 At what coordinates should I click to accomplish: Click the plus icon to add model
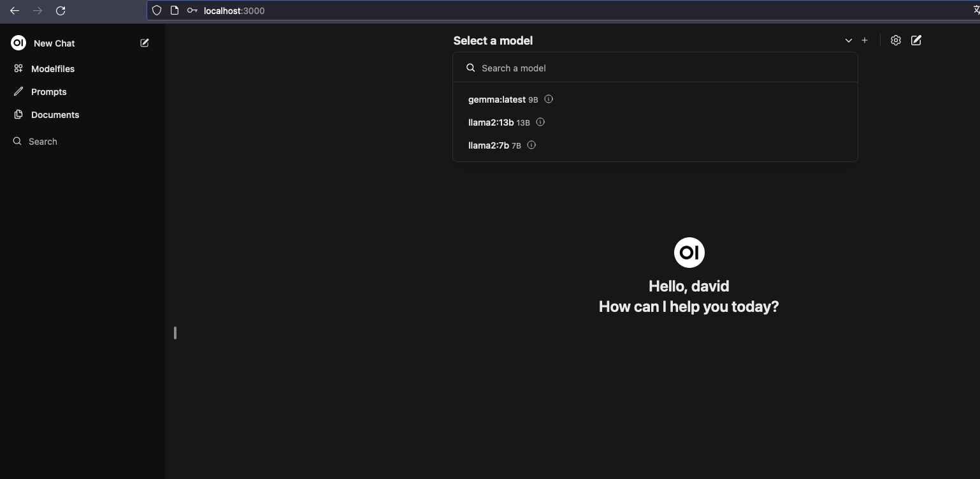[865, 40]
